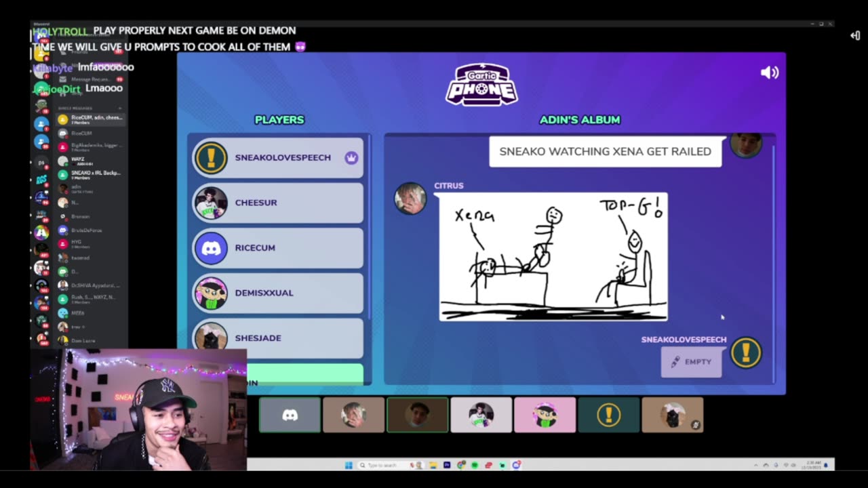
Task: Select the DEMISXXUAL player row
Action: [x=278, y=293]
